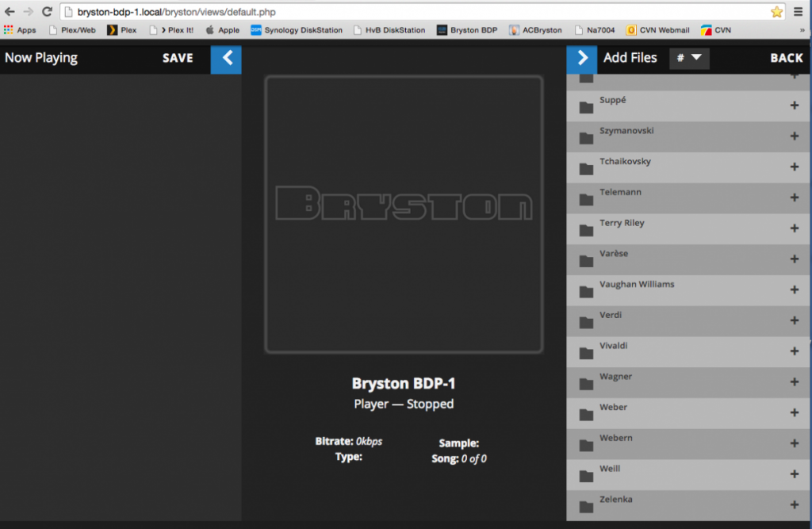Viewport: 812px width, 529px height.
Task: Open the # letter filter dropdown
Action: point(689,58)
